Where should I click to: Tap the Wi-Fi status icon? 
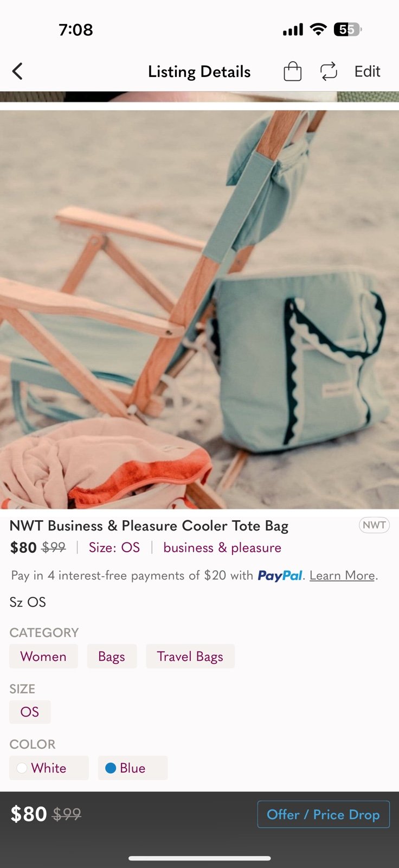click(318, 29)
